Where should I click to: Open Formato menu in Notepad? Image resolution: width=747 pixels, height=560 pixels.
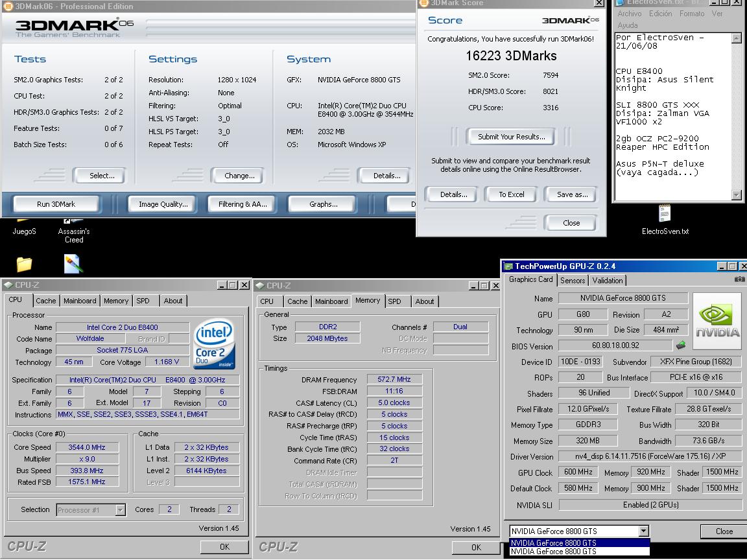pyautogui.click(x=692, y=14)
